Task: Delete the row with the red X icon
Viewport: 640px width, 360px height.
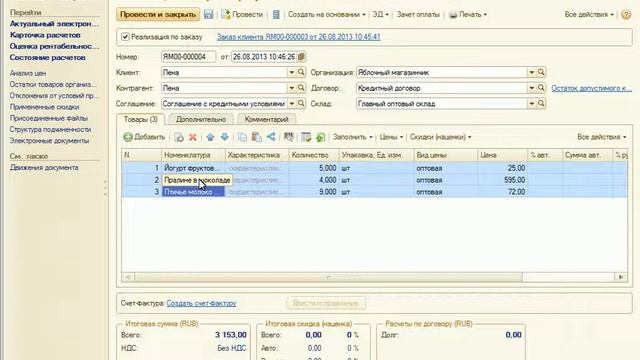Action: click(193, 137)
